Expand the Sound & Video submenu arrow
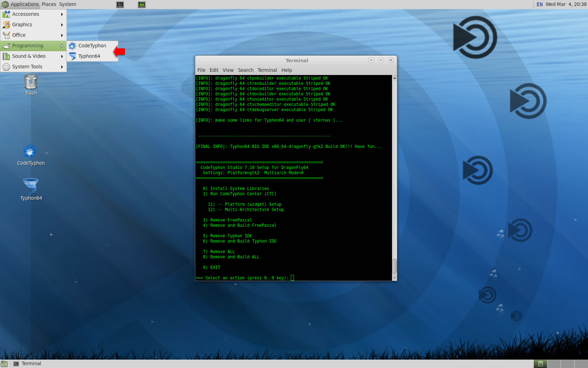 click(x=62, y=56)
